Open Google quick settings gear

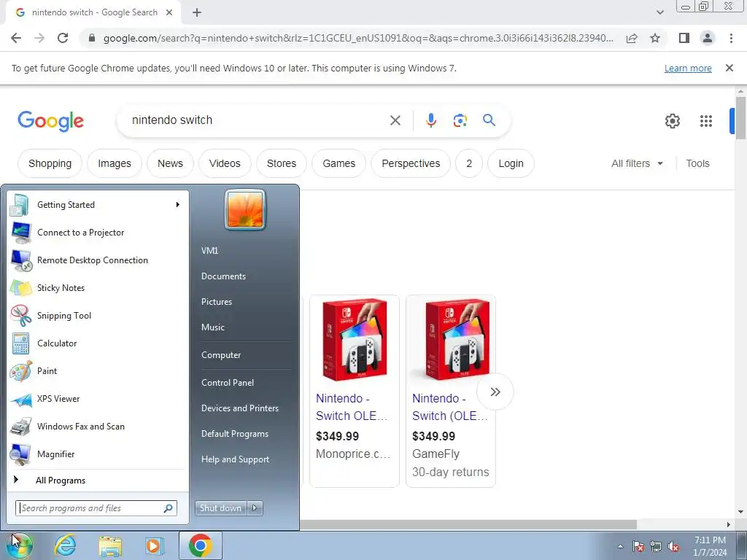672,121
